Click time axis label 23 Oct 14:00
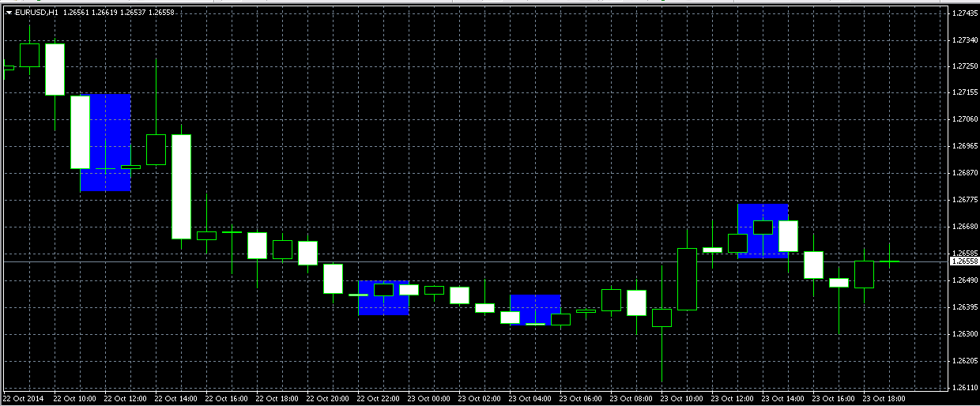 782,399
